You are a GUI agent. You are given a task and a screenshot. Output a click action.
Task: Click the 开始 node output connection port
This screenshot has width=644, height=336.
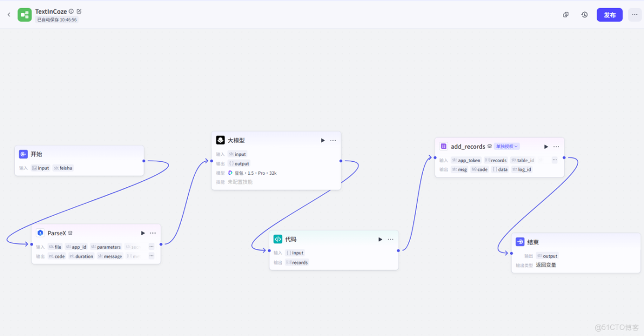(x=144, y=161)
